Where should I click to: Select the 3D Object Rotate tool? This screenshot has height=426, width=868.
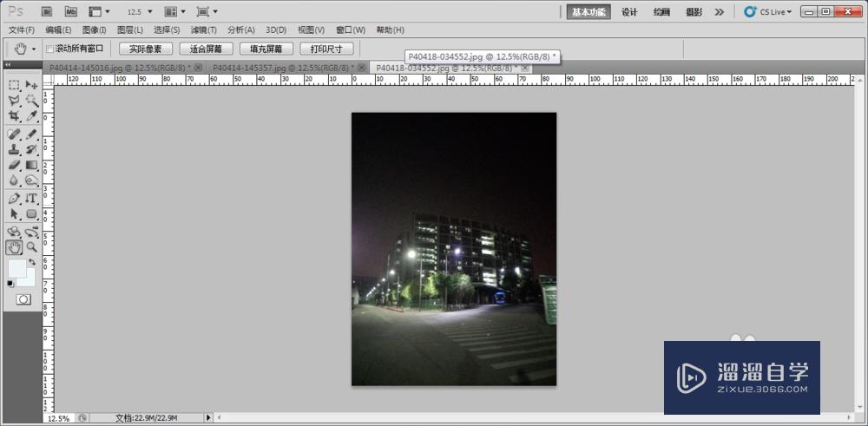click(15, 232)
